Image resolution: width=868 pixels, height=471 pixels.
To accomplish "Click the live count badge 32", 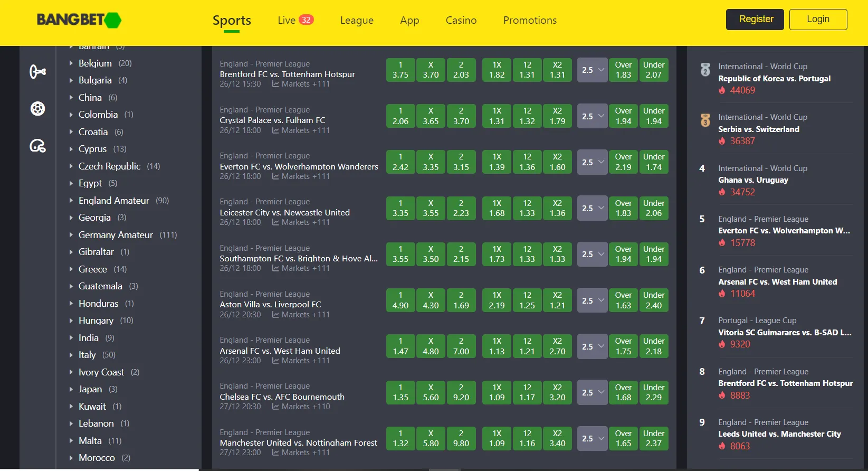I will (x=306, y=20).
